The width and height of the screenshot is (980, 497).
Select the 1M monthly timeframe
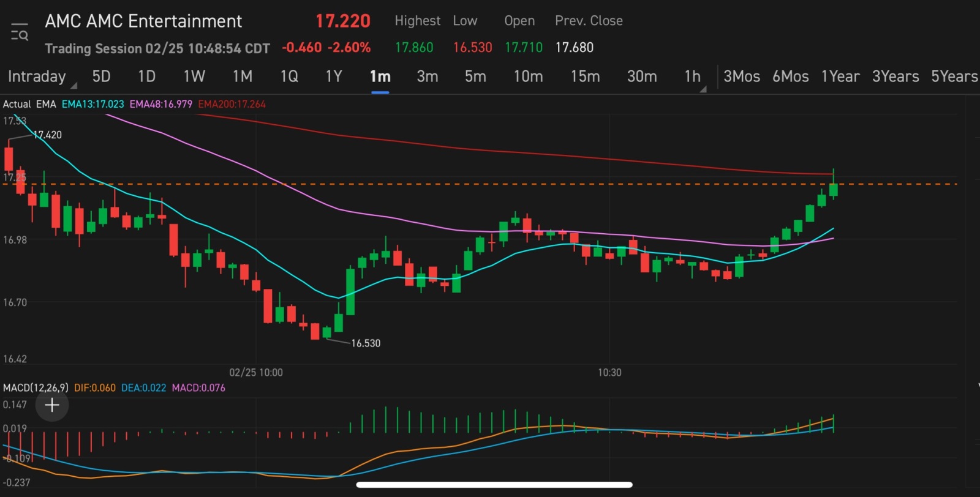(243, 77)
